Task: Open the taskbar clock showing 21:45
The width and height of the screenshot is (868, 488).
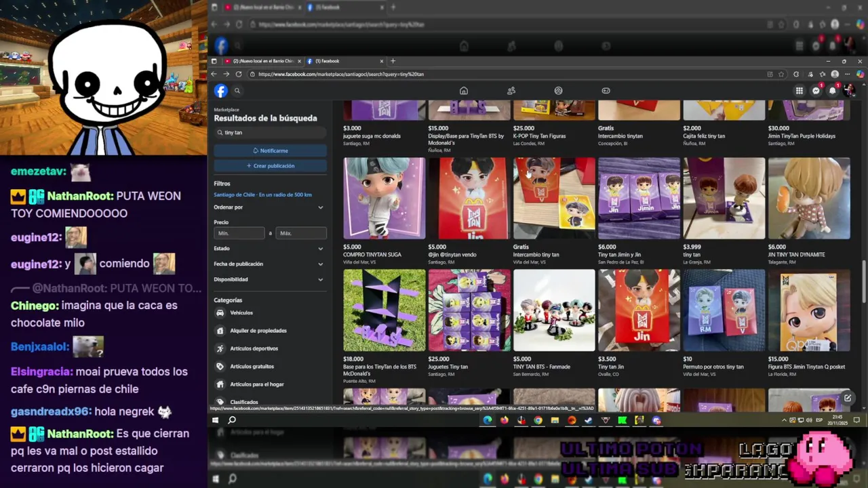Action: [838, 420]
